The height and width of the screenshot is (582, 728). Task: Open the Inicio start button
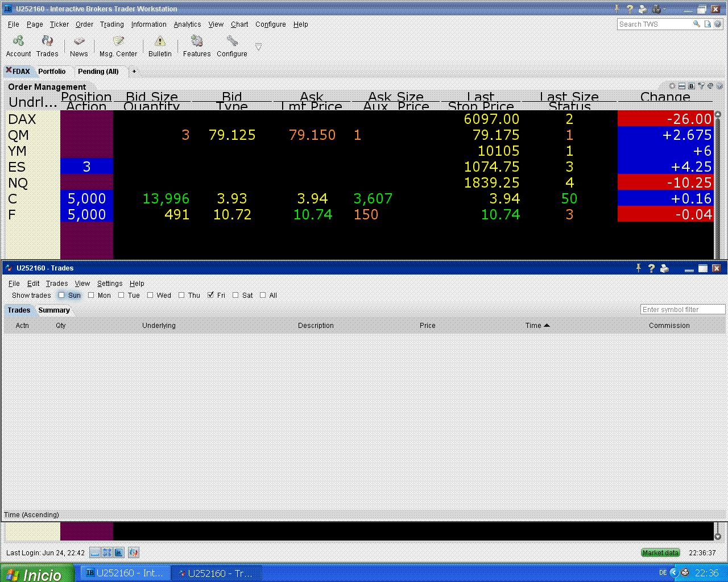pyautogui.click(x=37, y=573)
